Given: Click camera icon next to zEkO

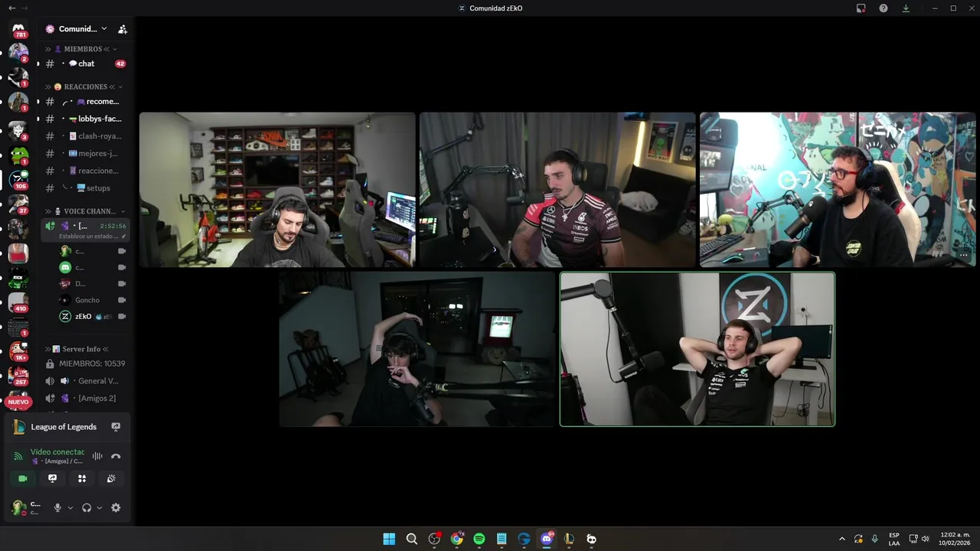Looking at the screenshot, I should [122, 316].
